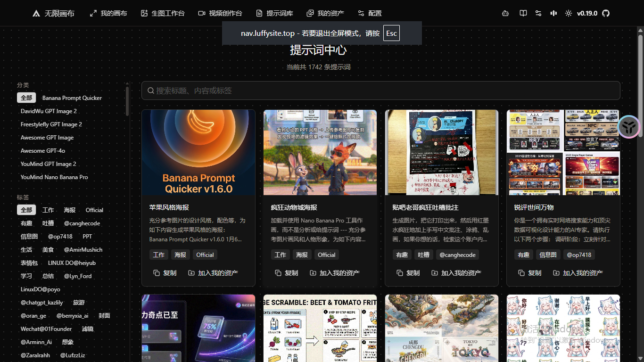644x362 pixels.
Task: Toggle light theme with sun icon
Action: [569, 13]
